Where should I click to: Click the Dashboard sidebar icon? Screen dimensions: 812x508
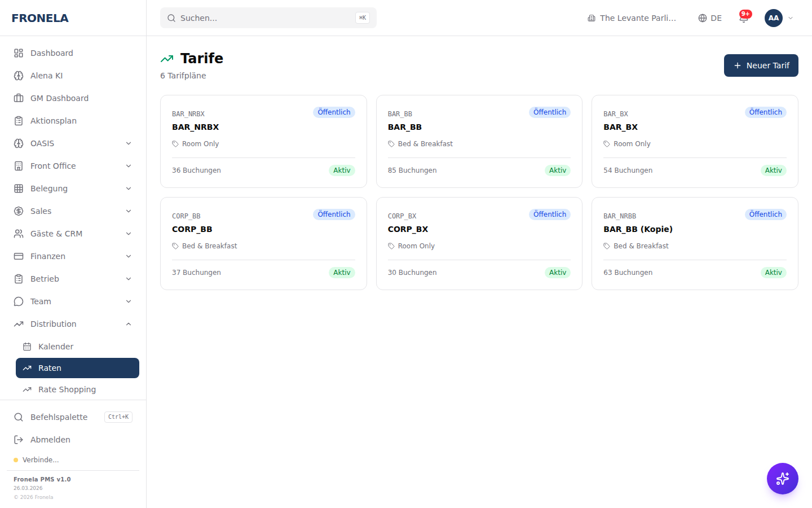click(19, 53)
